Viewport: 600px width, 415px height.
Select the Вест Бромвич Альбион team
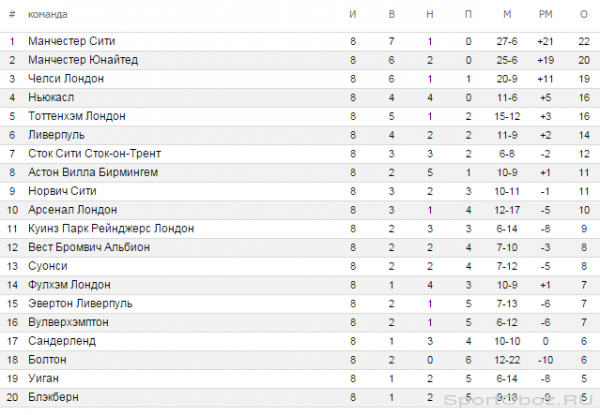coord(89,247)
